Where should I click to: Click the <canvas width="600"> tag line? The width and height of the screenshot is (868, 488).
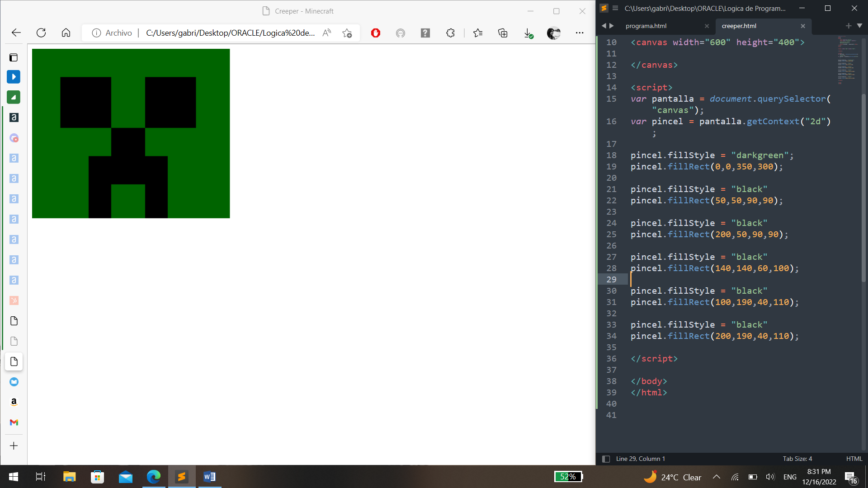click(717, 42)
